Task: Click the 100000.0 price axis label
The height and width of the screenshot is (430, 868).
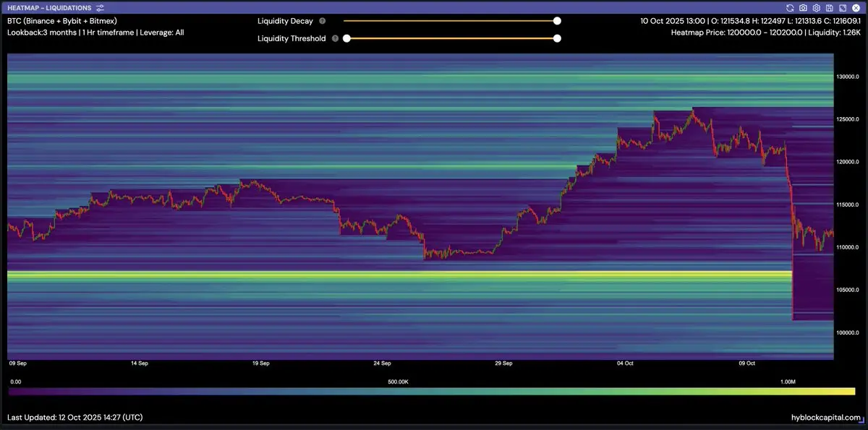Action: 848,332
